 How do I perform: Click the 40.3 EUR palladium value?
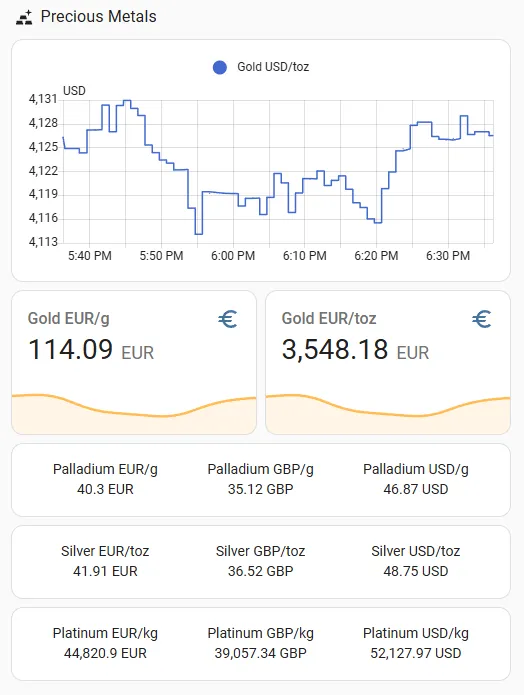(x=105, y=489)
